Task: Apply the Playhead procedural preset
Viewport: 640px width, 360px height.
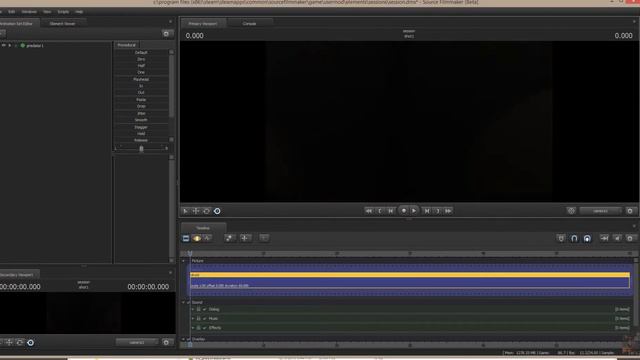Action: pos(141,80)
